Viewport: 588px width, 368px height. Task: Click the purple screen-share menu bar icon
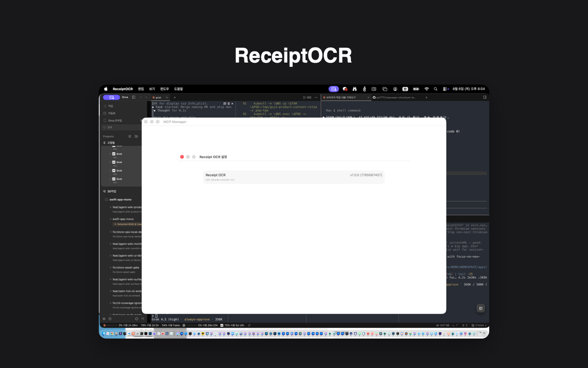(x=334, y=89)
